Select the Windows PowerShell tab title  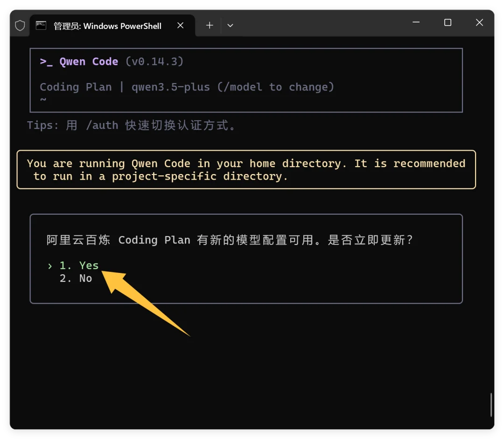click(107, 26)
